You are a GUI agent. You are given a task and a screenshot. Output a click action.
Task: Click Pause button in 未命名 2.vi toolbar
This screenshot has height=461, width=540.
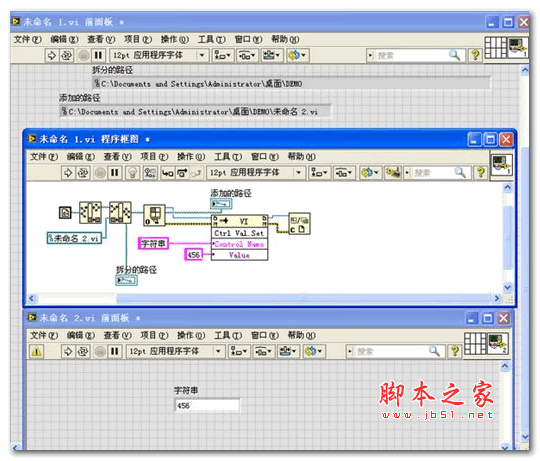click(x=115, y=352)
